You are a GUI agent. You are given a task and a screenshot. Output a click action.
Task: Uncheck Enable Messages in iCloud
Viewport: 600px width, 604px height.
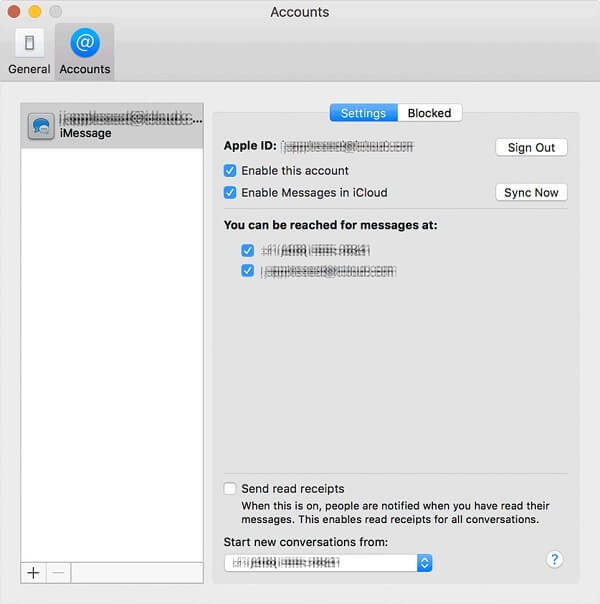[230, 193]
